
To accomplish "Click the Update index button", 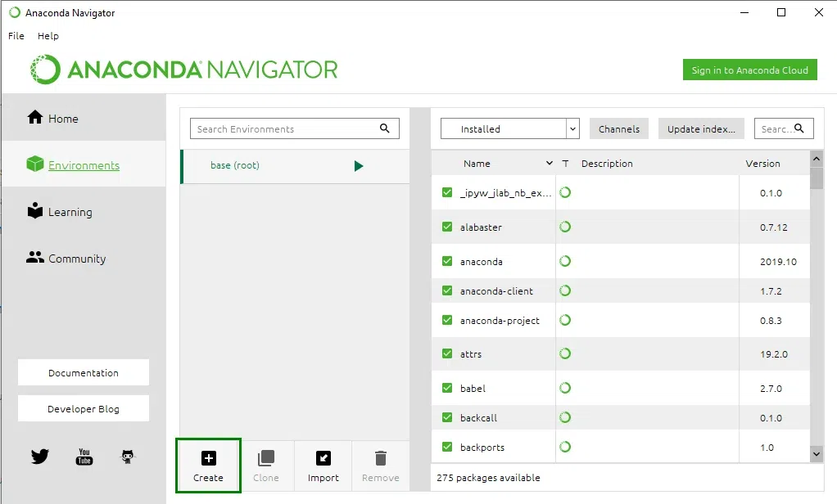I will tap(701, 128).
